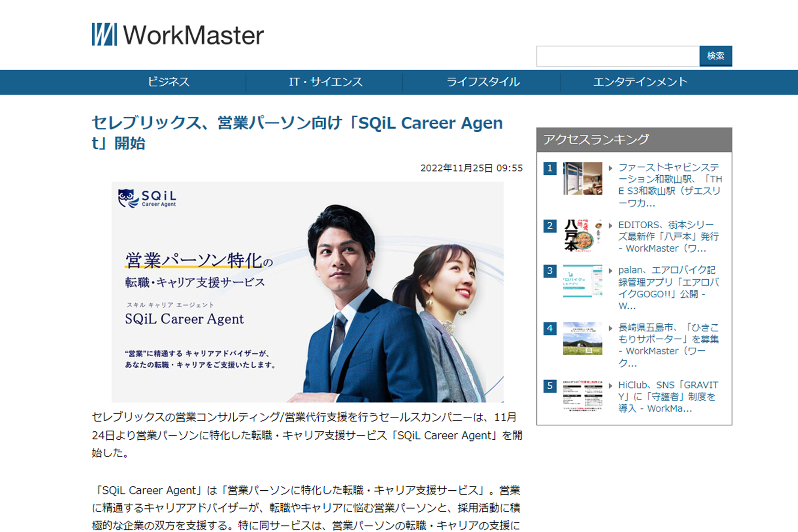The width and height of the screenshot is (798, 532).
Task: Open the 五島市 landscape thumbnail
Action: click(x=583, y=338)
